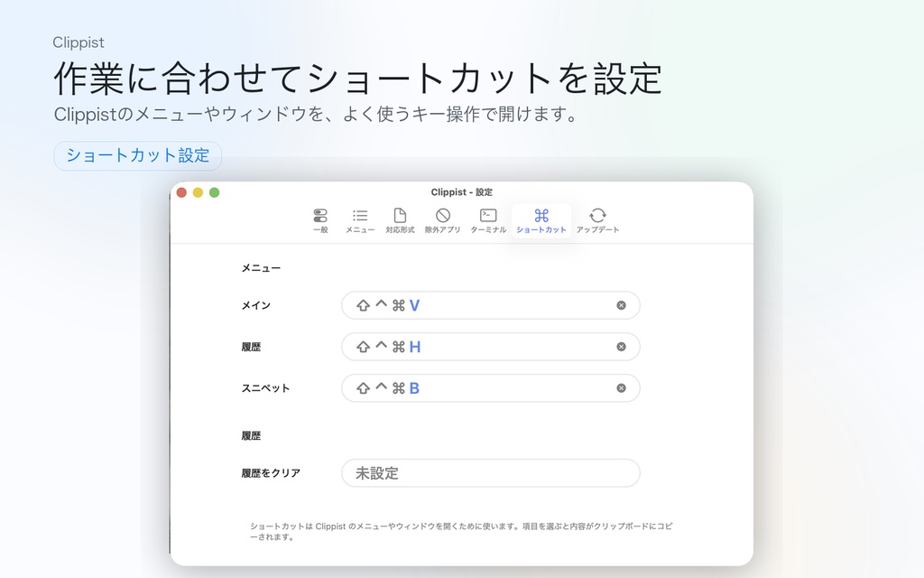Image resolution: width=924 pixels, height=578 pixels.
Task: Click the スニペット shortcut recorder field
Action: point(490,388)
